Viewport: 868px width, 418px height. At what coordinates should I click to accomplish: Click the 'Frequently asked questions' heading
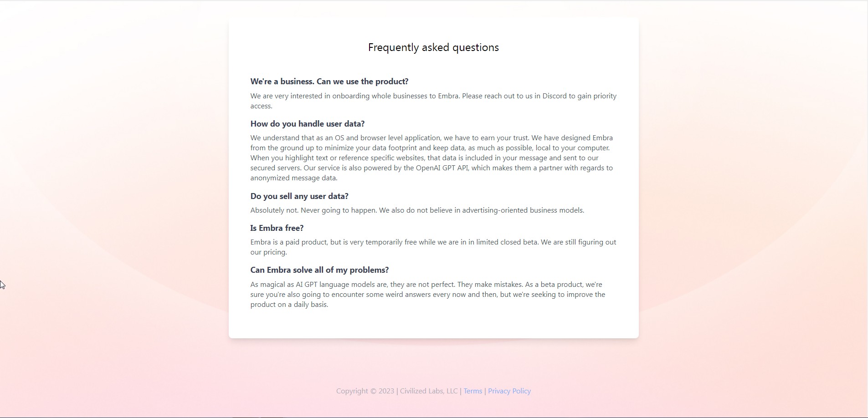click(433, 47)
